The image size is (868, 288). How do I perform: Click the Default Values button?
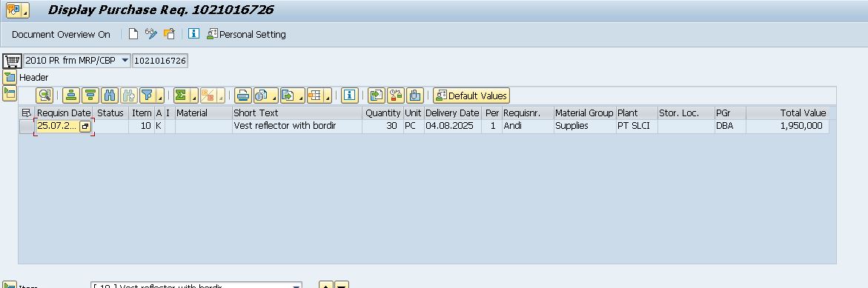tap(471, 96)
